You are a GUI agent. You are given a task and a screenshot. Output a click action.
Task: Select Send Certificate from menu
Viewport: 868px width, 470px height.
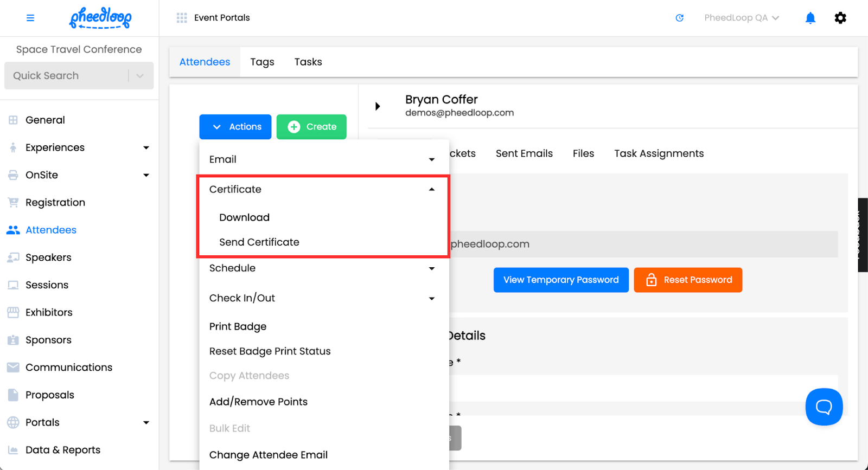pyautogui.click(x=259, y=242)
